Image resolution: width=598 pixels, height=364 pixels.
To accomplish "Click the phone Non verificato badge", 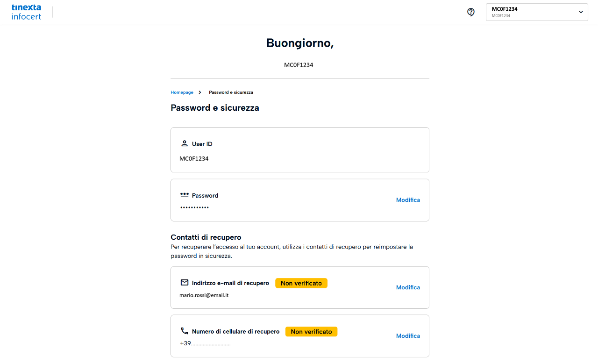I will click(311, 332).
